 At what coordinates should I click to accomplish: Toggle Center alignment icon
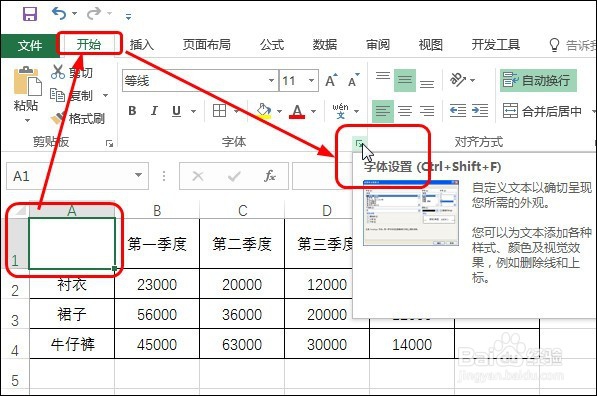(x=405, y=111)
